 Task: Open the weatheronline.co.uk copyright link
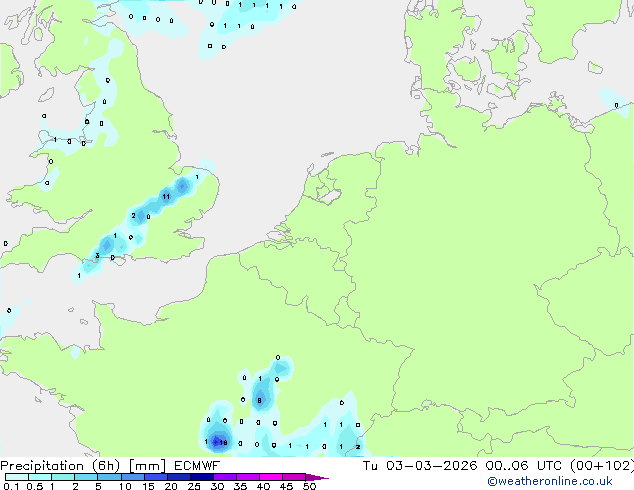[550, 481]
